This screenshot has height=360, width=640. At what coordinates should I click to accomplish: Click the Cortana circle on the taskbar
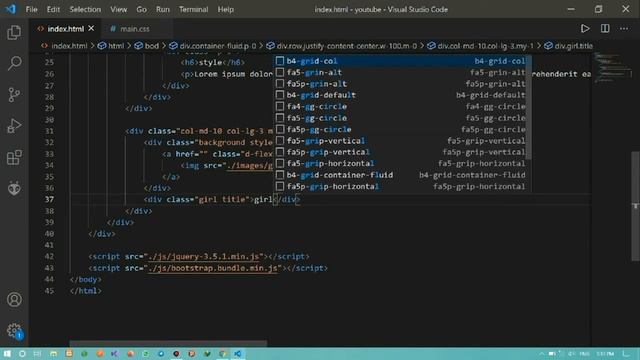click(x=22, y=354)
